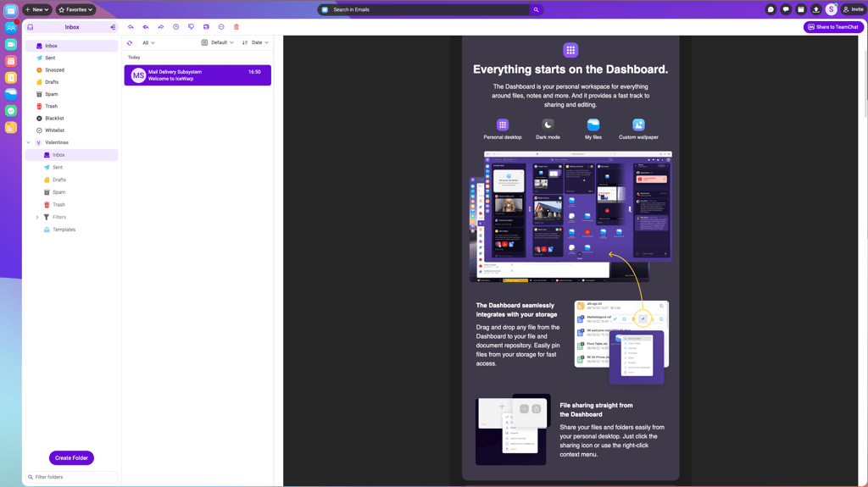The height and width of the screenshot is (487, 868).
Task: Open the All filter dropdown
Action: pyautogui.click(x=148, y=42)
